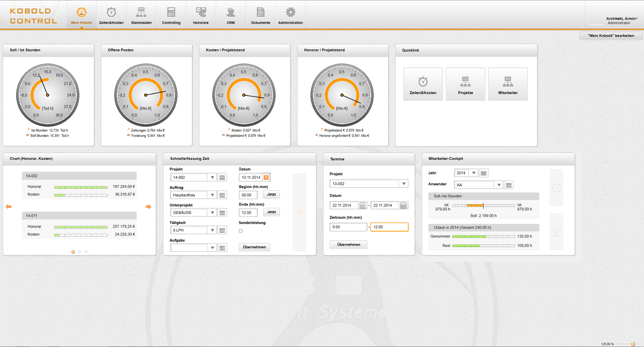
Task: Click the "Mein Kobold" bearbeiten button
Action: (x=611, y=36)
